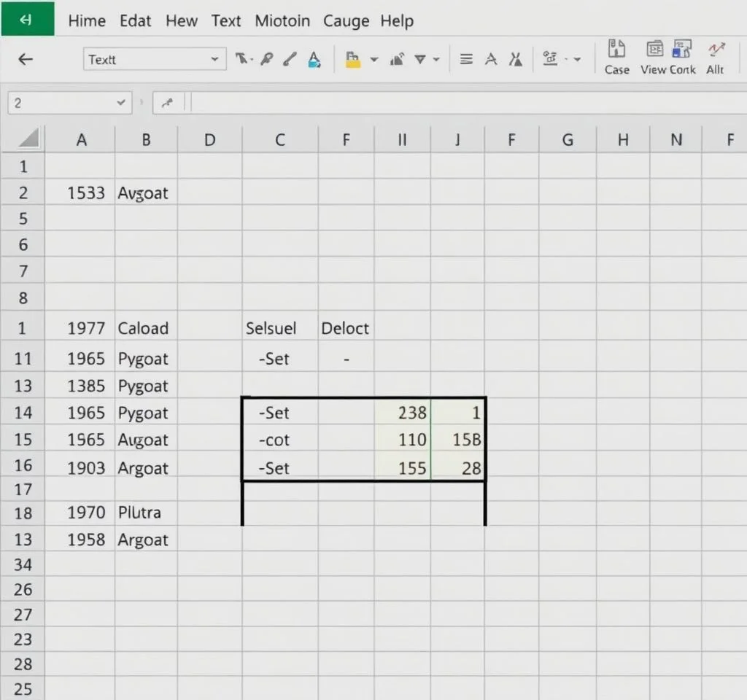Image resolution: width=747 pixels, height=700 pixels.
Task: Click the Conk icon with blue square
Action: pyautogui.click(x=681, y=51)
